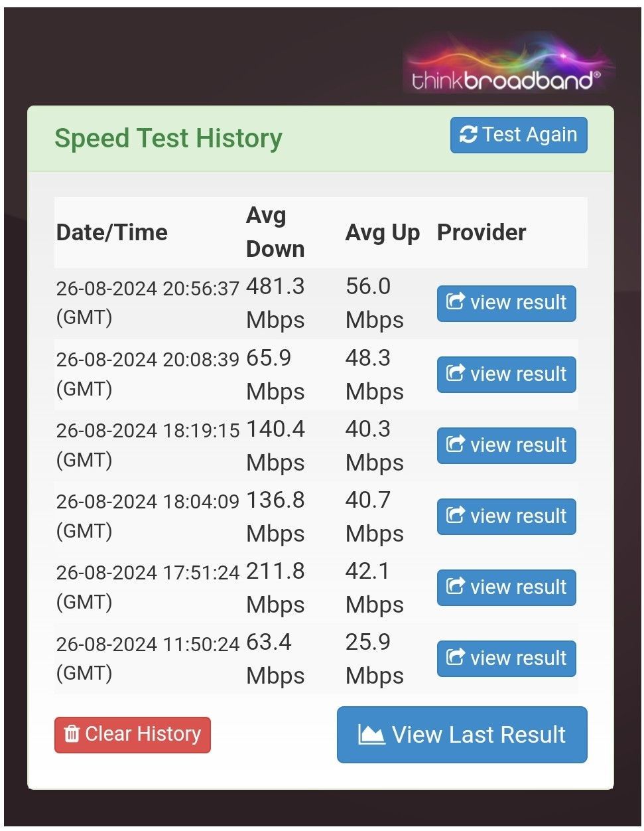The image size is (644, 831).
Task: Click the Avg Down column header
Action: click(x=275, y=232)
